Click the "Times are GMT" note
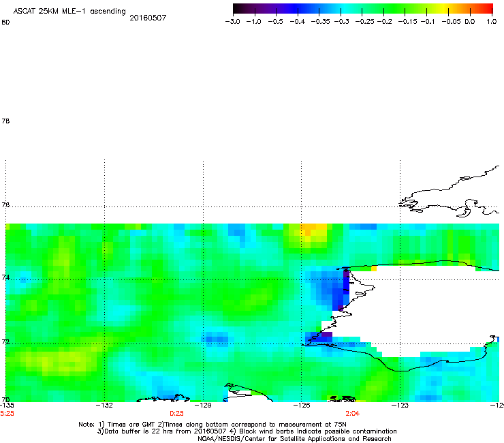504x443 pixels. tap(130, 425)
